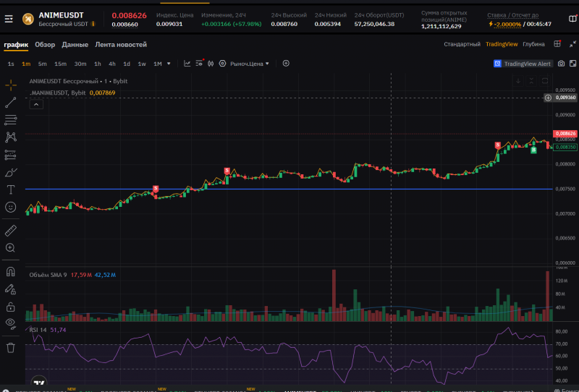Open the chart layout grid icon

(557, 44)
